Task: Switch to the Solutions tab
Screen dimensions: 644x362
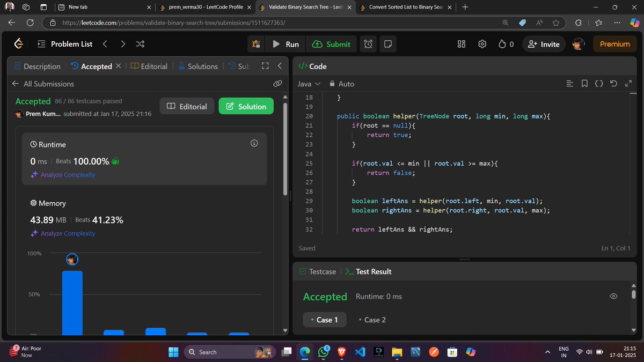Action: tap(198, 66)
